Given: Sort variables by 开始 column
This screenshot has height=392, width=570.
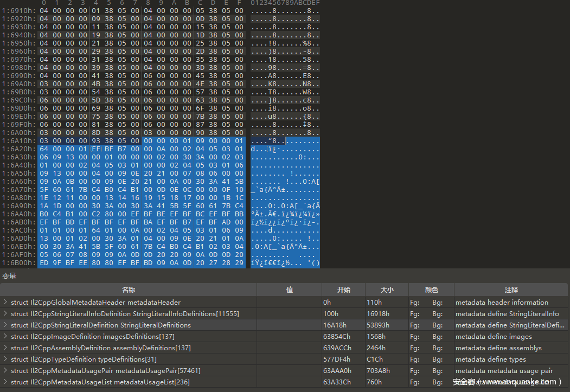Looking at the screenshot, I should click(343, 290).
